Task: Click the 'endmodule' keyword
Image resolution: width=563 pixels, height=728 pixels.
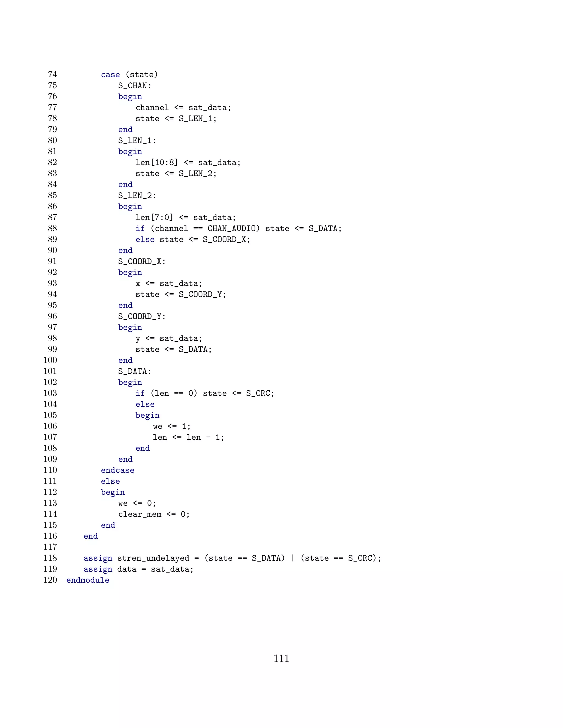Action: pos(88,580)
